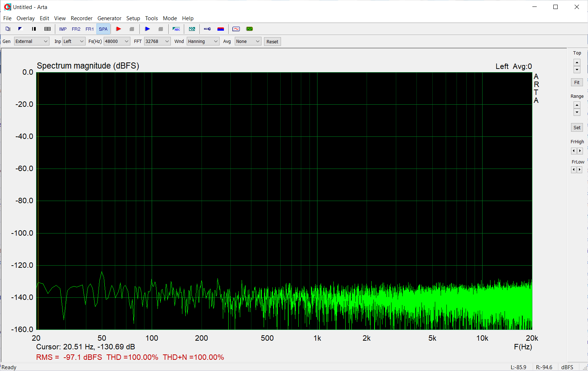This screenshot has height=371, width=588.
Task: Click the Cursor readout 20.51 Hz text
Action: (86, 347)
